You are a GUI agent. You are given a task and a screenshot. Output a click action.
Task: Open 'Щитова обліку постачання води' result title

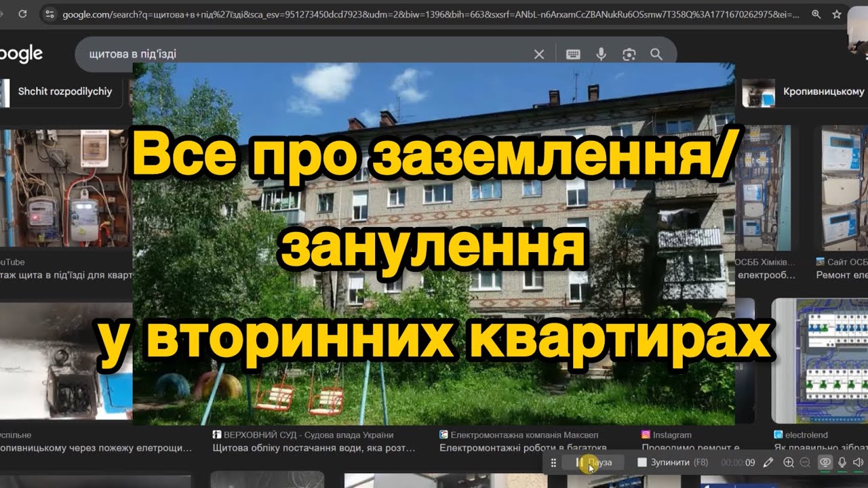click(x=314, y=448)
